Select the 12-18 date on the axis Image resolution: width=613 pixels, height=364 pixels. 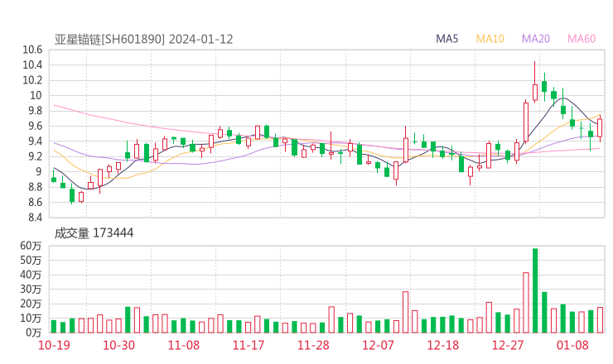click(x=442, y=345)
